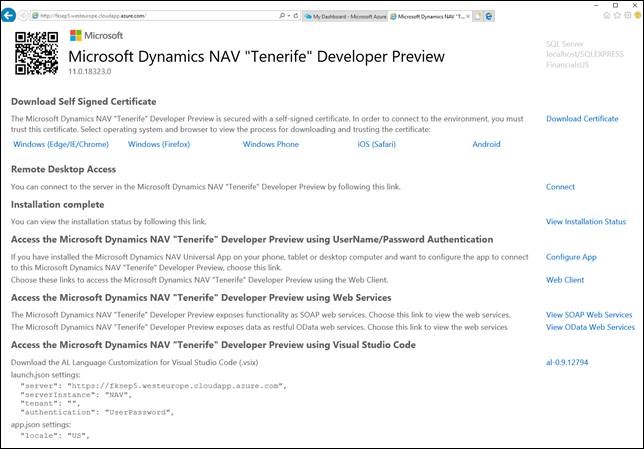The image size is (644, 449).
Task: Launch the Web Client link
Action: [565, 280]
